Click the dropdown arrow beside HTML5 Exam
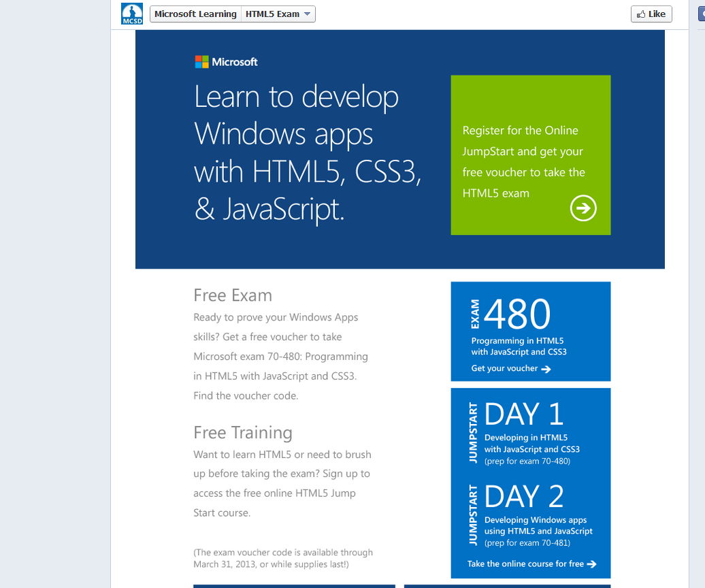705x588 pixels. pyautogui.click(x=307, y=14)
